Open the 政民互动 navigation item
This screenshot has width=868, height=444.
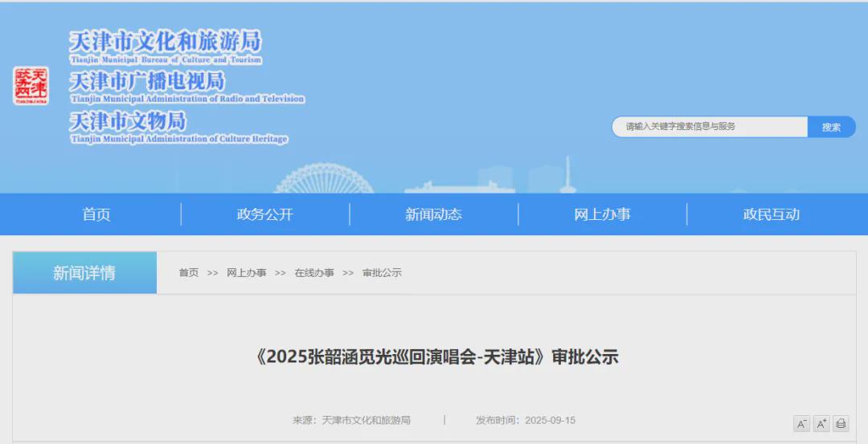point(771,214)
